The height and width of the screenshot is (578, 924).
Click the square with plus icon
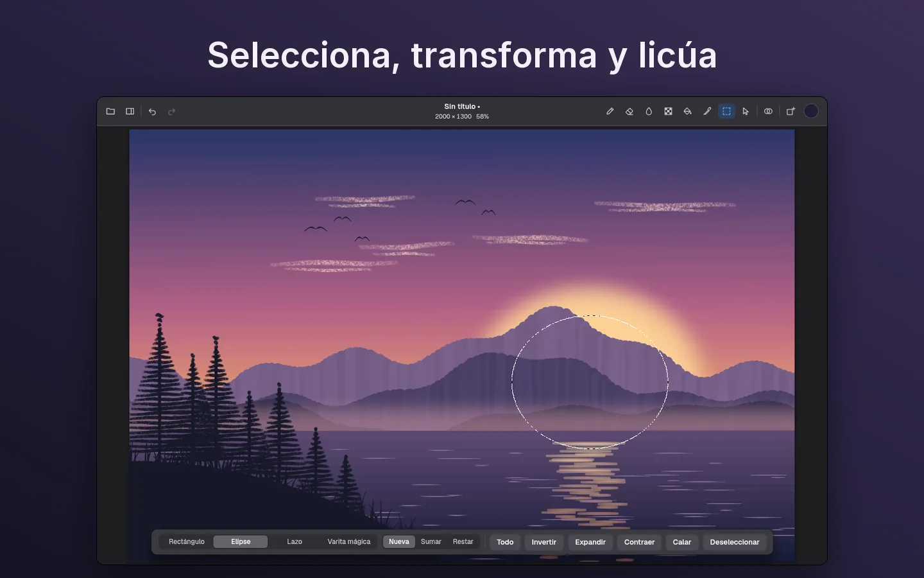pos(791,111)
